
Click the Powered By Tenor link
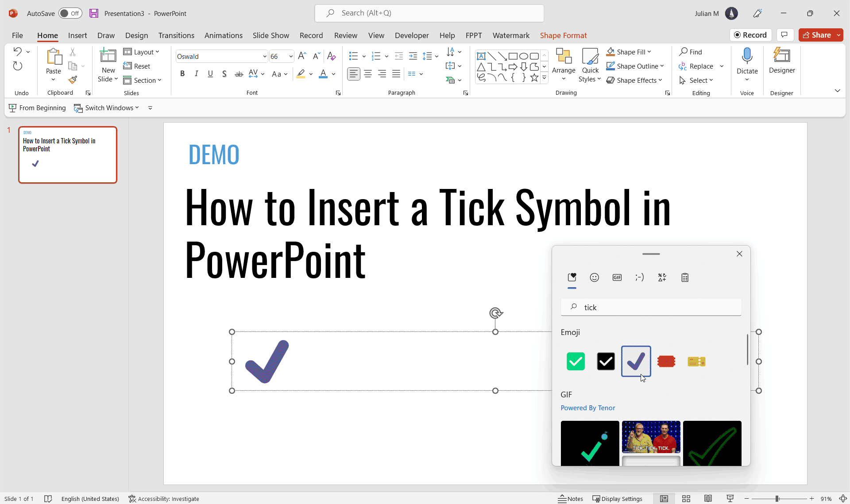[587, 408]
